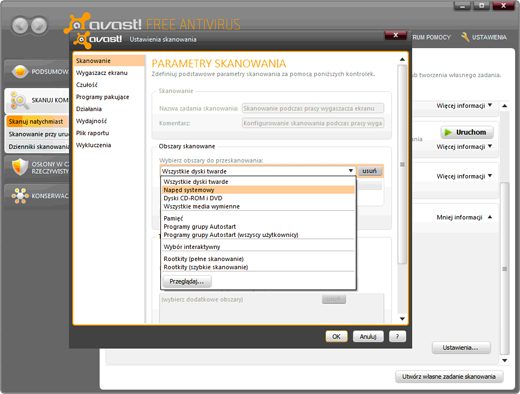The image size is (520, 394).
Task: Select Programy grupy Autostart option
Action: 258,227
